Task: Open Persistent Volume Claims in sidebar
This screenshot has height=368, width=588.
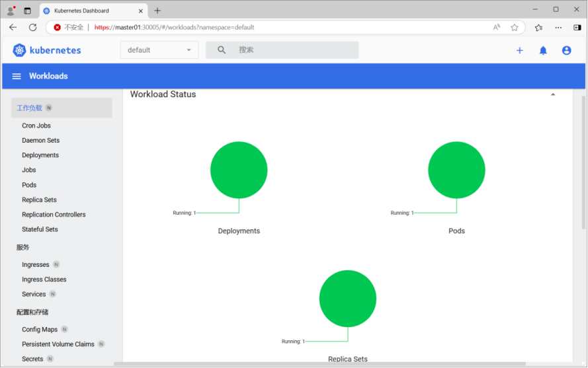Action: point(58,344)
